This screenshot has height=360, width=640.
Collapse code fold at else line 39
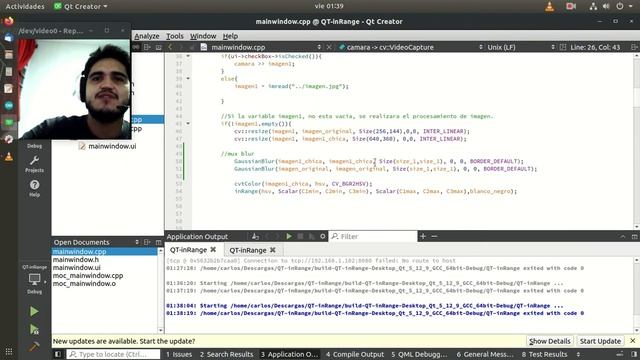188,78
